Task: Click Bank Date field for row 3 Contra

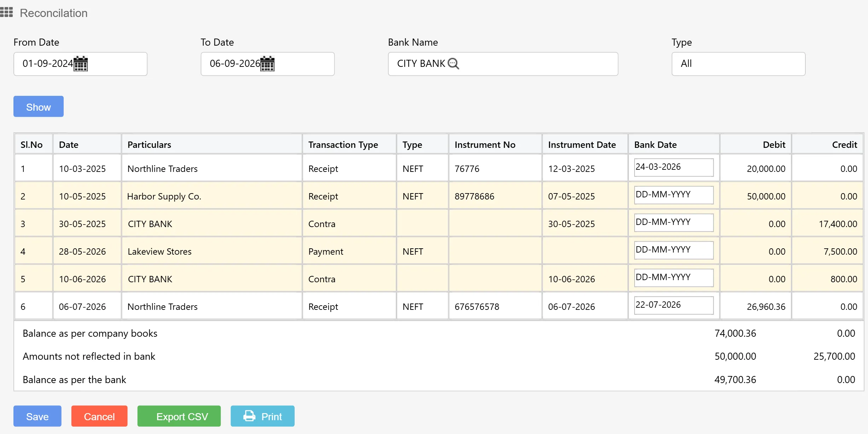Action: click(673, 222)
